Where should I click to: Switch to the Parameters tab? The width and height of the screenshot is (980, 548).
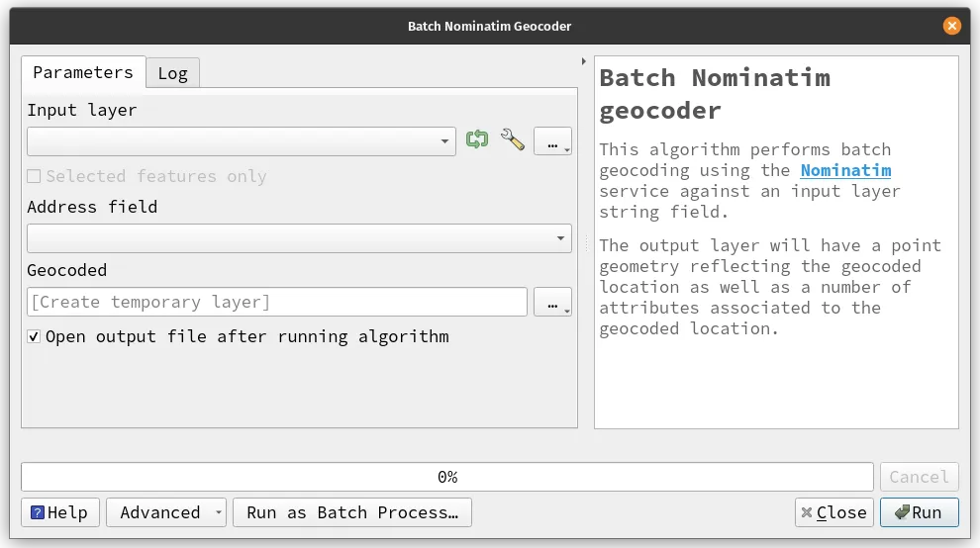[x=83, y=72]
